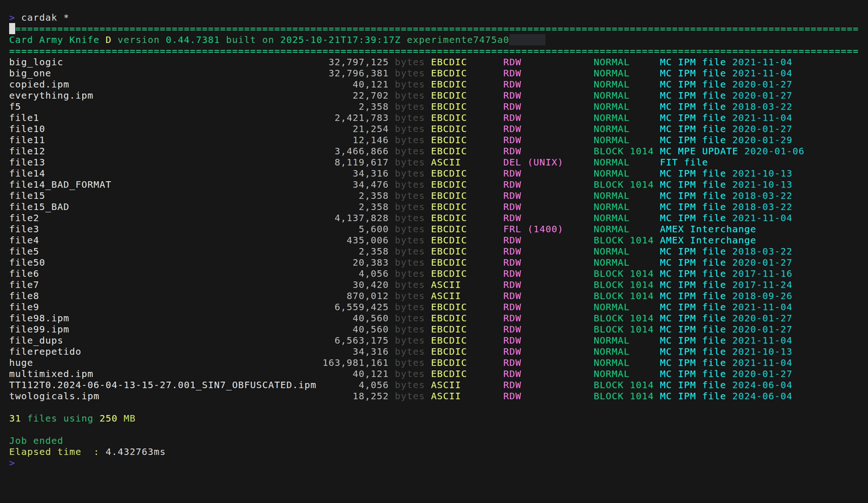Click the 31 files using 250 MB summary
The image size is (868, 503).
72,418
